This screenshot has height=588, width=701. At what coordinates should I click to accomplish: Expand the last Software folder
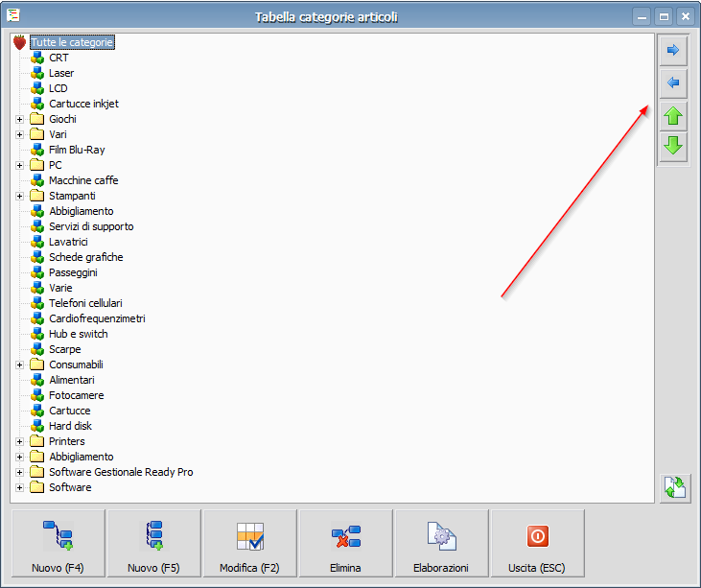19,488
